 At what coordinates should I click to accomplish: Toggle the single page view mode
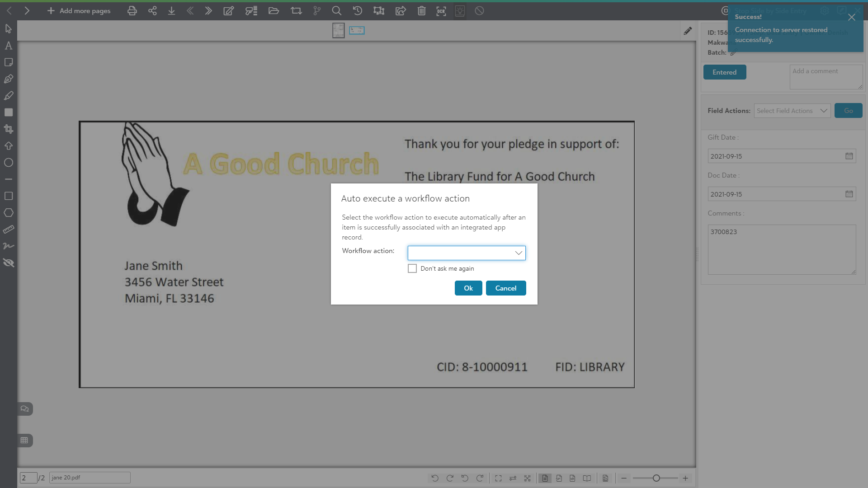pos(545,478)
